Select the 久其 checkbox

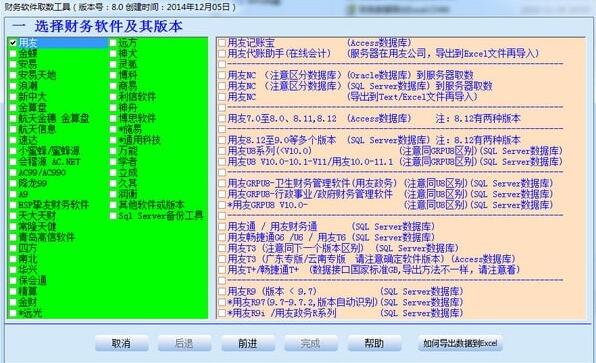point(113,183)
